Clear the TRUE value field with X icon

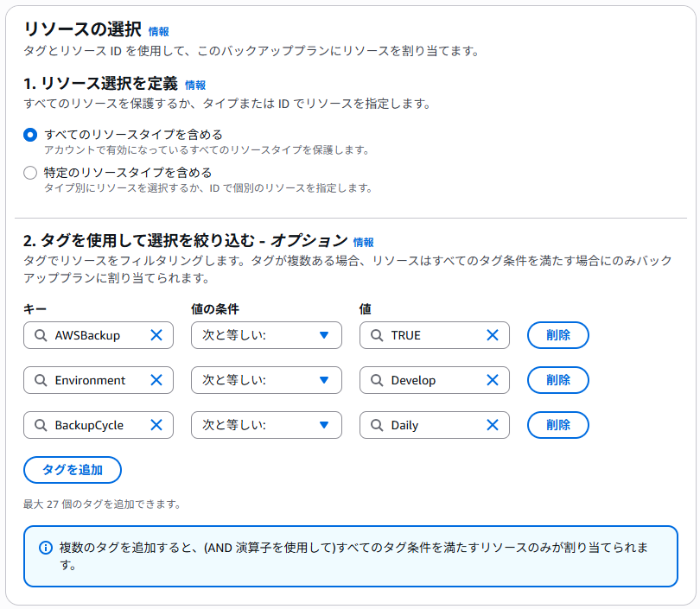point(493,335)
